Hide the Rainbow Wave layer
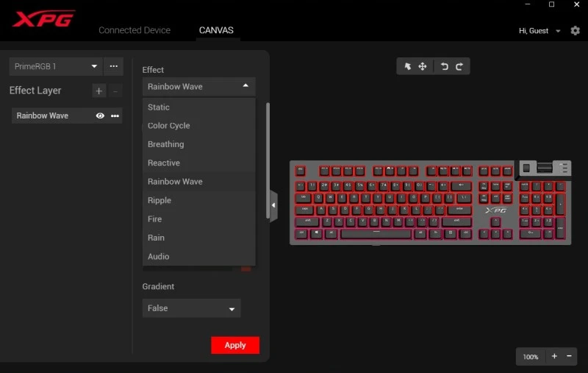This screenshot has height=373, width=588. [100, 116]
